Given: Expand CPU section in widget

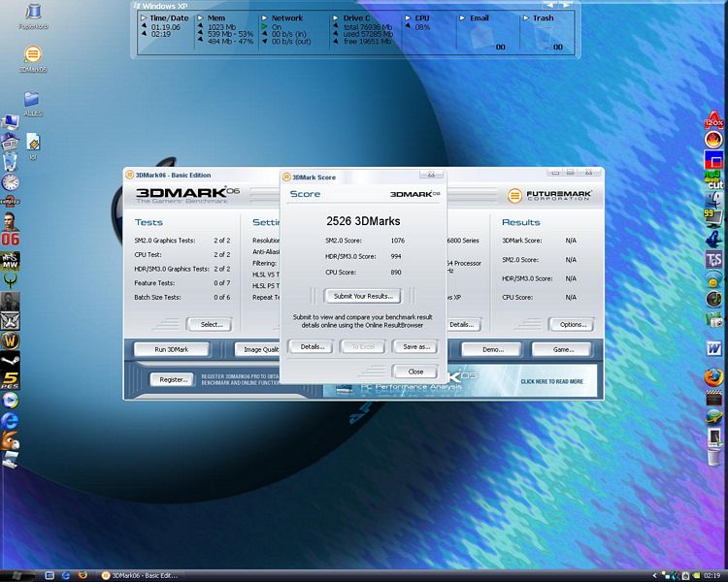Looking at the screenshot, I should point(408,18).
